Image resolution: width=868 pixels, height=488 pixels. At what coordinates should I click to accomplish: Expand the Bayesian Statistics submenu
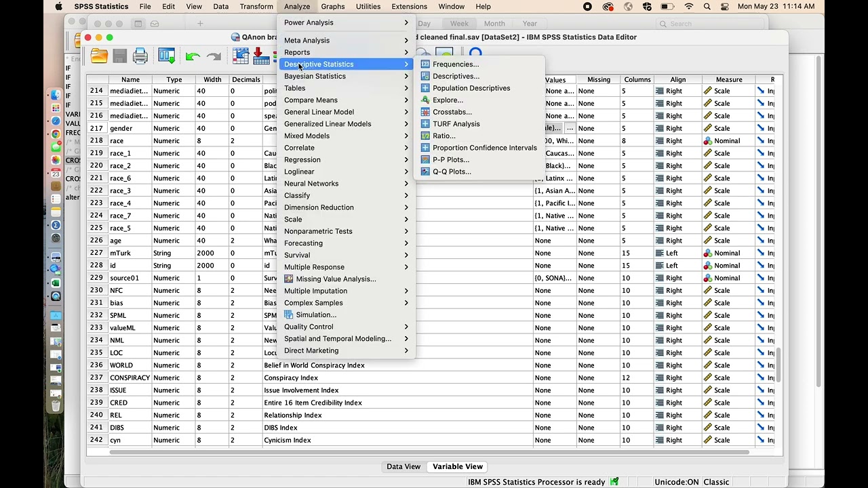point(347,76)
